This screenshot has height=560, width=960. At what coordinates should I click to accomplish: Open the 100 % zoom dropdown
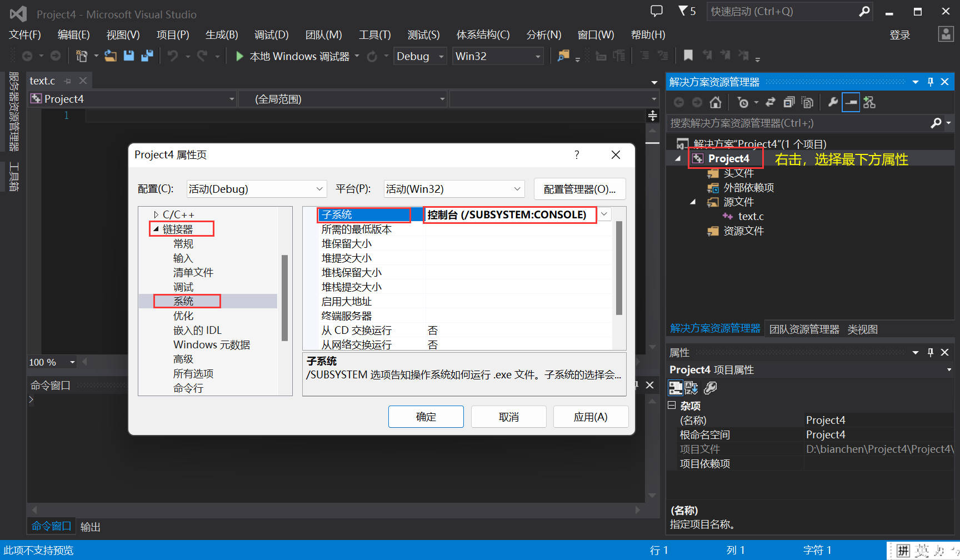pyautogui.click(x=72, y=362)
